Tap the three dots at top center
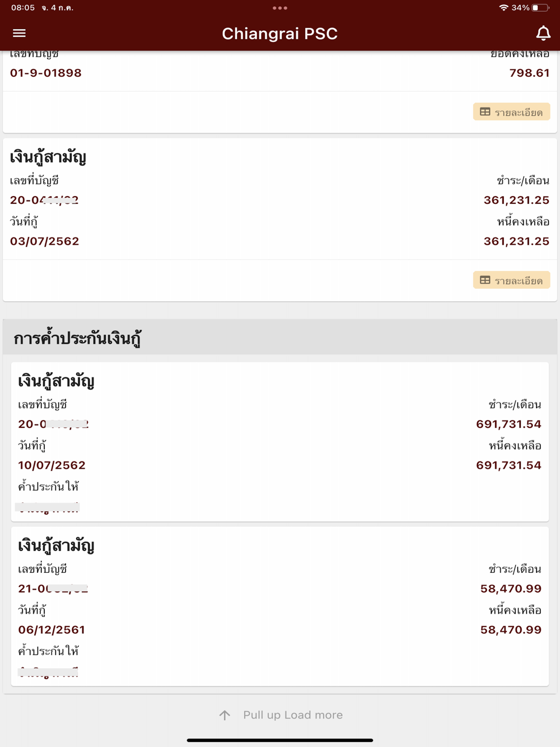 279,8
